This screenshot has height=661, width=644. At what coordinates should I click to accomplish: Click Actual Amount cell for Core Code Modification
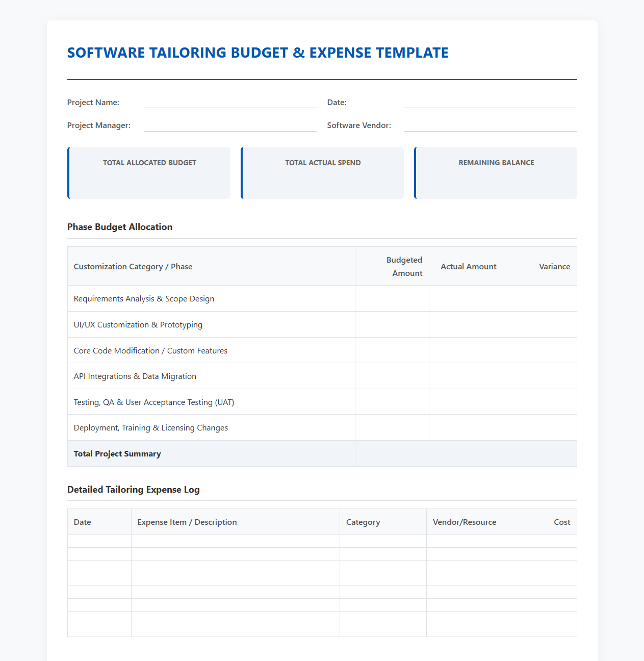click(x=466, y=350)
